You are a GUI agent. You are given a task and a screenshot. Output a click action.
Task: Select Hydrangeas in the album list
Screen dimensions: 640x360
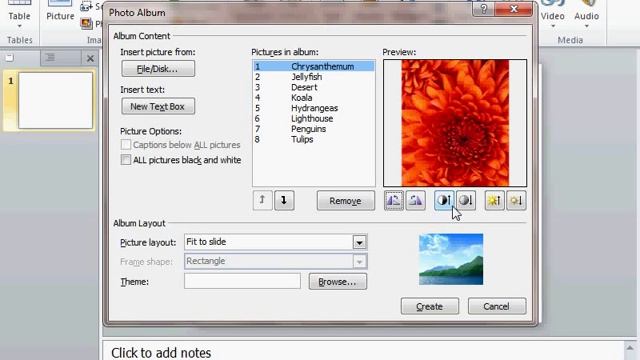click(313, 108)
